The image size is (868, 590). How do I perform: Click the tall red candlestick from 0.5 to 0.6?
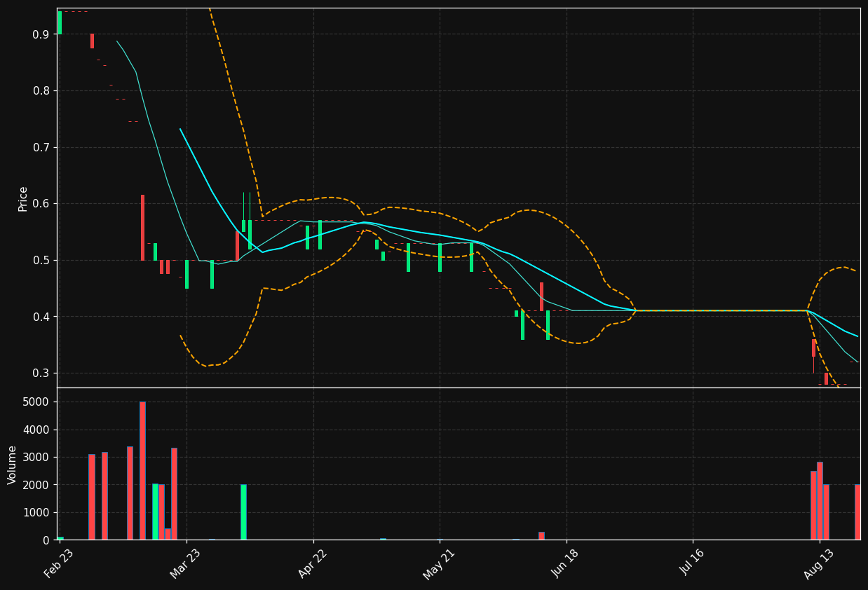click(x=142, y=228)
